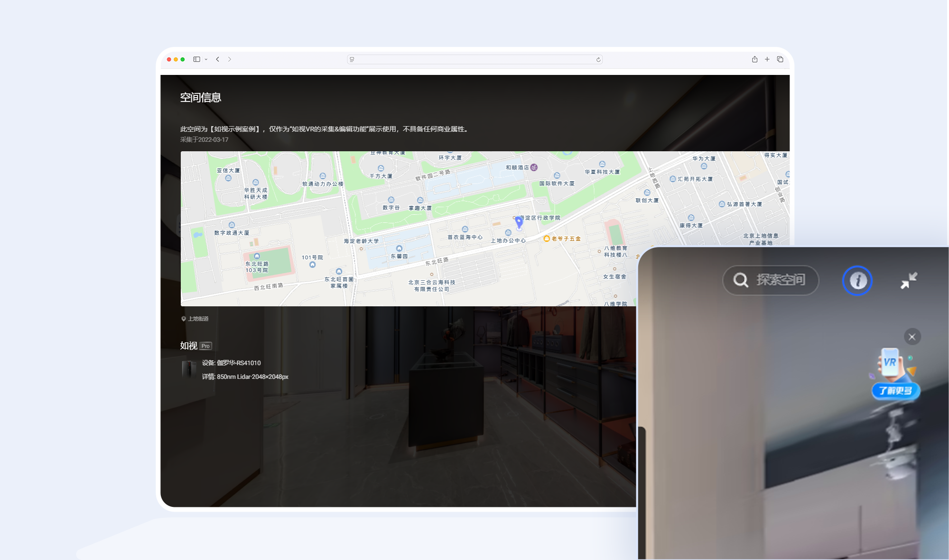Viewport: 949px width, 560px height.
Task: Click 华为大厦 building marker
Action: [x=704, y=166]
